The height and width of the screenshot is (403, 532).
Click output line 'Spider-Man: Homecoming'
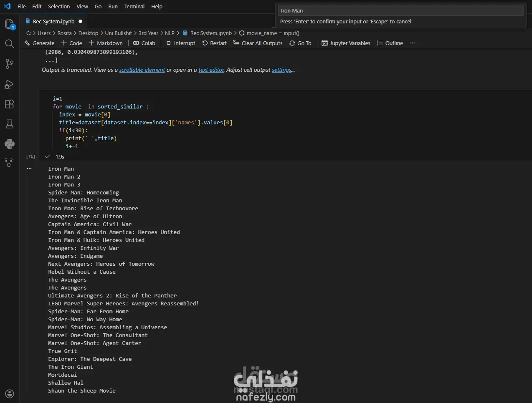[83, 192]
